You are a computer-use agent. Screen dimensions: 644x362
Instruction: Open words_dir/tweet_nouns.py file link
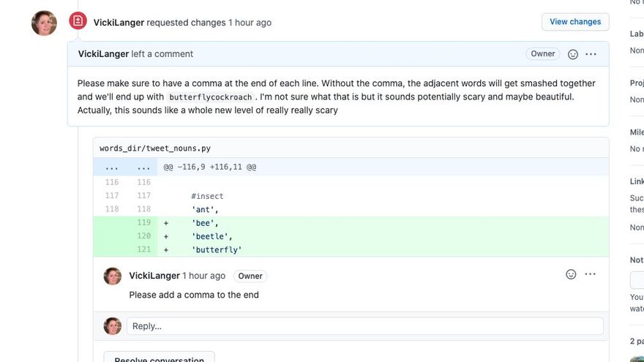point(155,148)
